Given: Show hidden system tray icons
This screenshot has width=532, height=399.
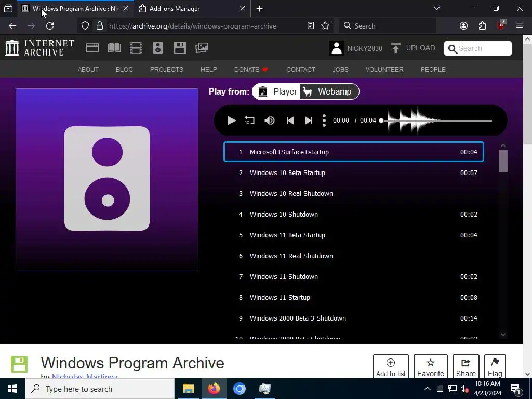Looking at the screenshot, I should [x=428, y=389].
